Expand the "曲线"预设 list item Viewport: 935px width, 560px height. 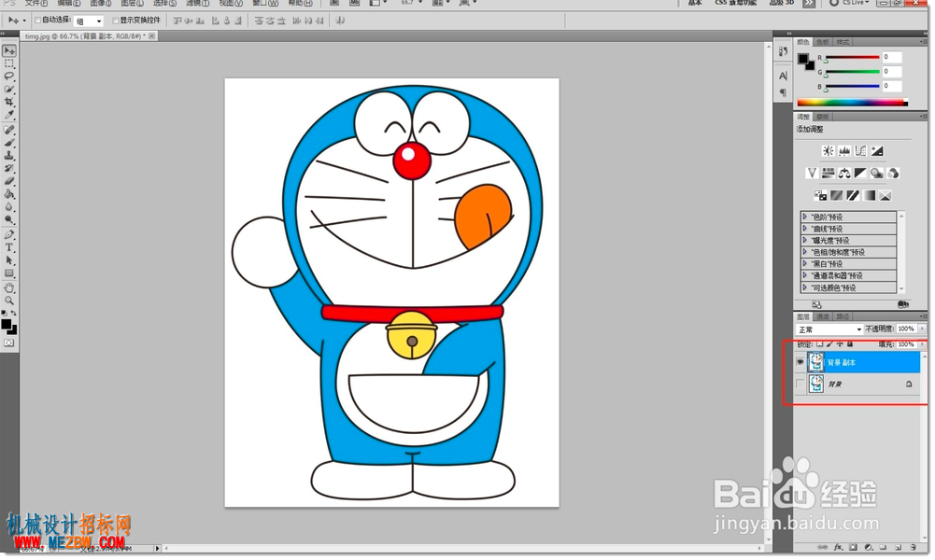point(848,229)
